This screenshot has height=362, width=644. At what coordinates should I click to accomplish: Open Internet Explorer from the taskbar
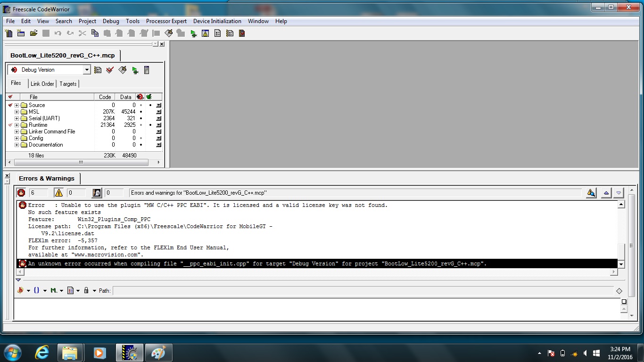[x=41, y=353]
